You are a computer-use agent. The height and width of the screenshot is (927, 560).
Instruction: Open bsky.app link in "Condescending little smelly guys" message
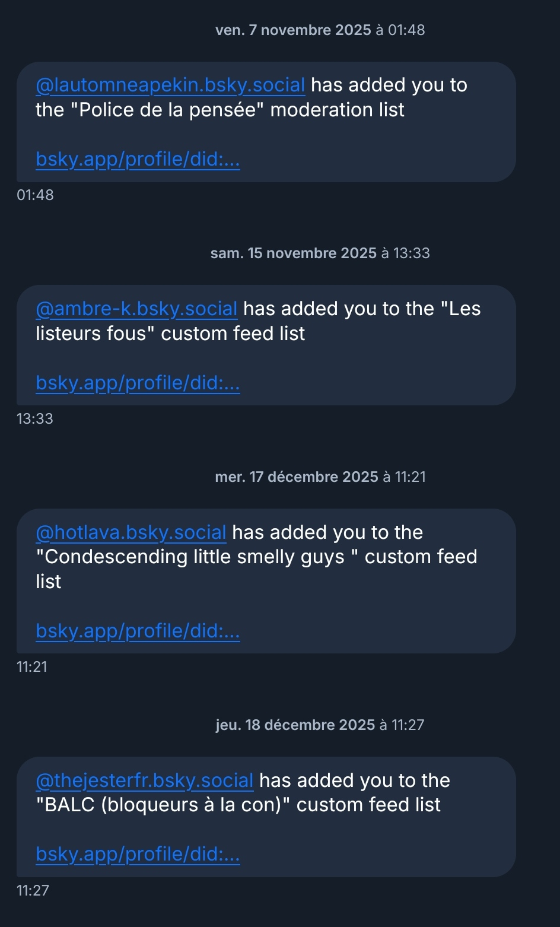pyautogui.click(x=138, y=631)
